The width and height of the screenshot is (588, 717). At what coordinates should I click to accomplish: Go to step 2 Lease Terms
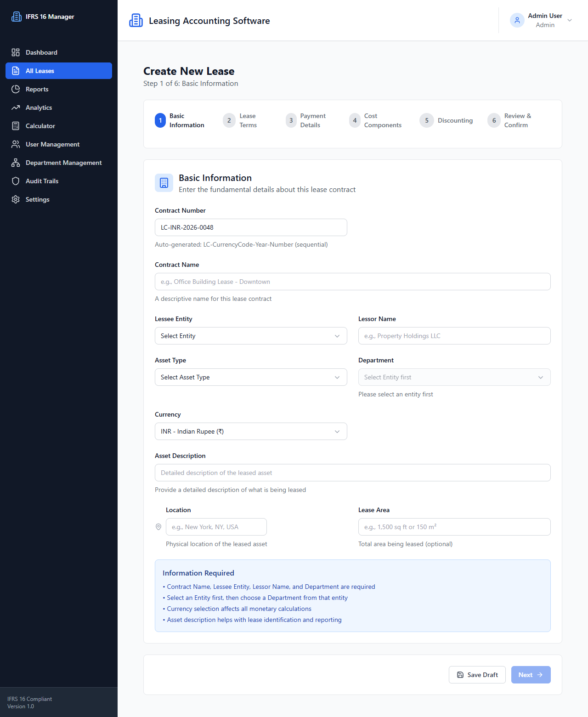pos(240,120)
